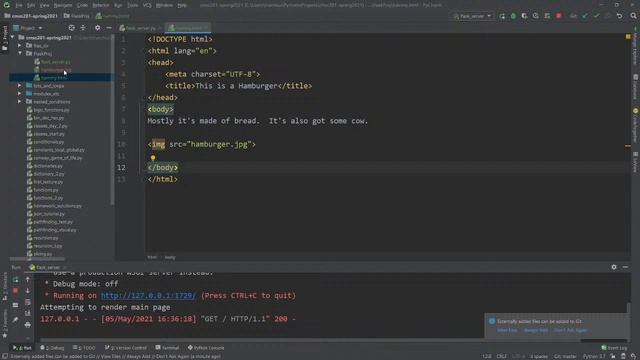The image size is (640, 360).
Task: Click Git Commit green checkmark icon
Action: (x=596, y=16)
